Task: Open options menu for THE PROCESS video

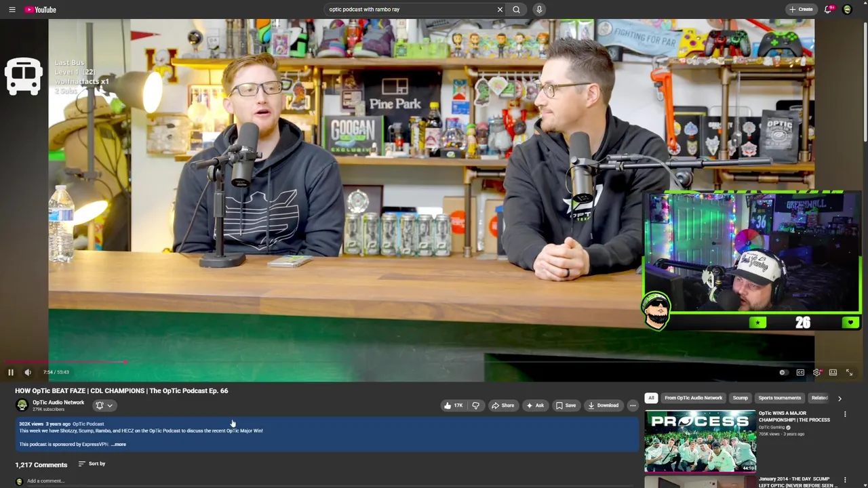Action: click(845, 414)
